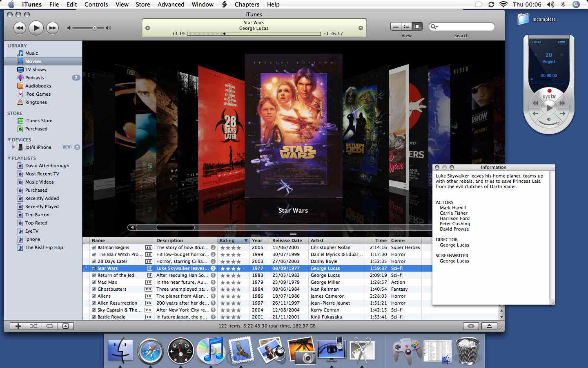Viewport: 588px width, 368px height.
Task: Open The Real Hip Hop playlist
Action: tap(44, 247)
